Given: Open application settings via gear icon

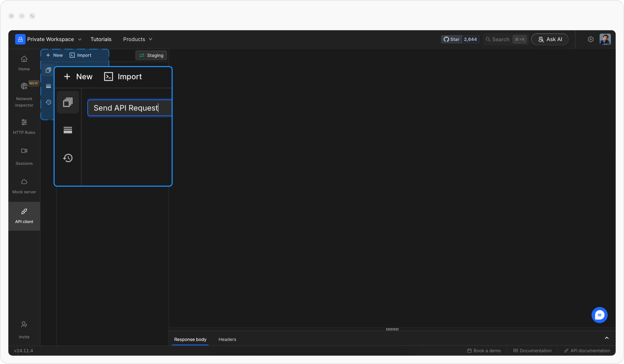Looking at the screenshot, I should [x=591, y=39].
